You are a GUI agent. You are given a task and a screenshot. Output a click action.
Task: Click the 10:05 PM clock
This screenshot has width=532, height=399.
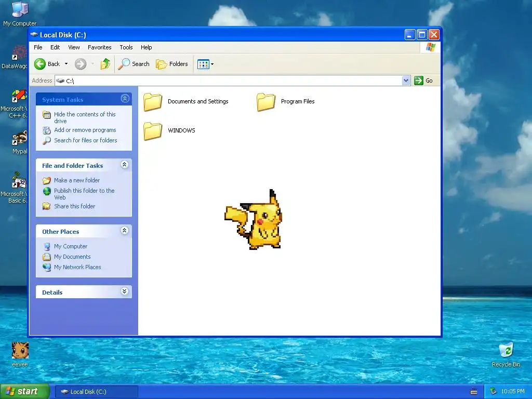click(x=512, y=392)
